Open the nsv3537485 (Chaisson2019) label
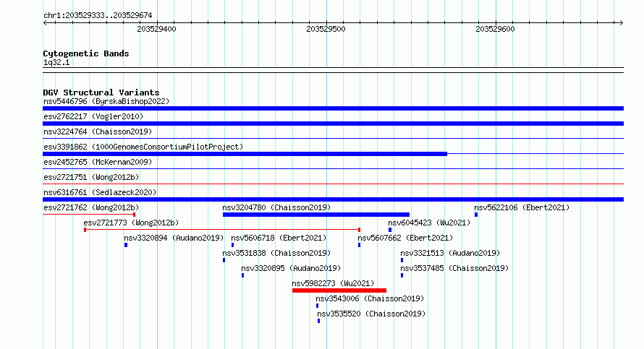This screenshot has height=349, width=644. 454,268
